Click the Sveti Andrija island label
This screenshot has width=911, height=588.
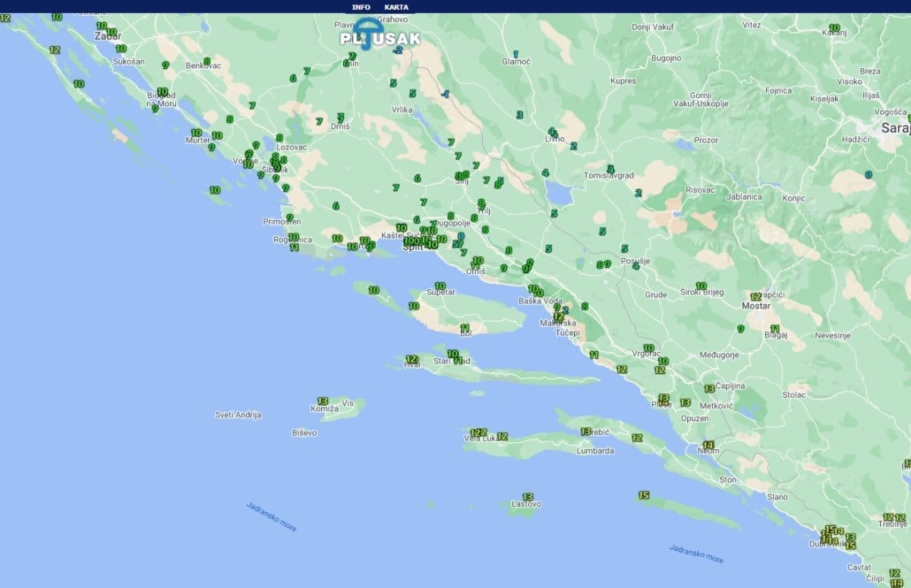pyautogui.click(x=238, y=415)
